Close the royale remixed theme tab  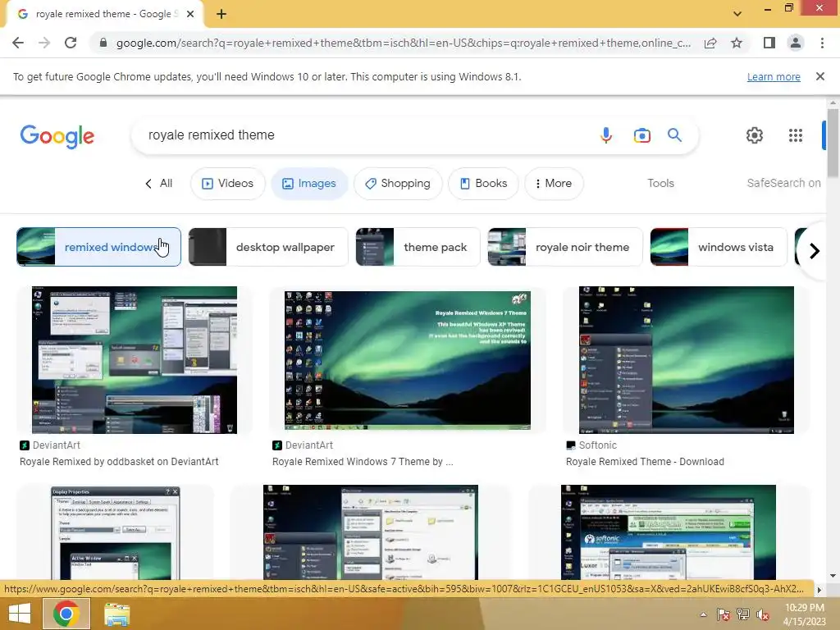point(190,15)
